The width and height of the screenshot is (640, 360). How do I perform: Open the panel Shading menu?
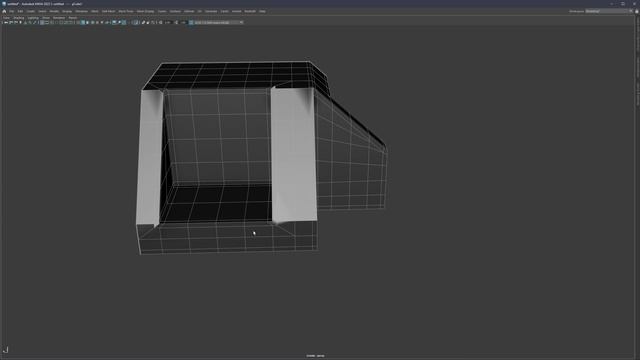click(x=19, y=18)
